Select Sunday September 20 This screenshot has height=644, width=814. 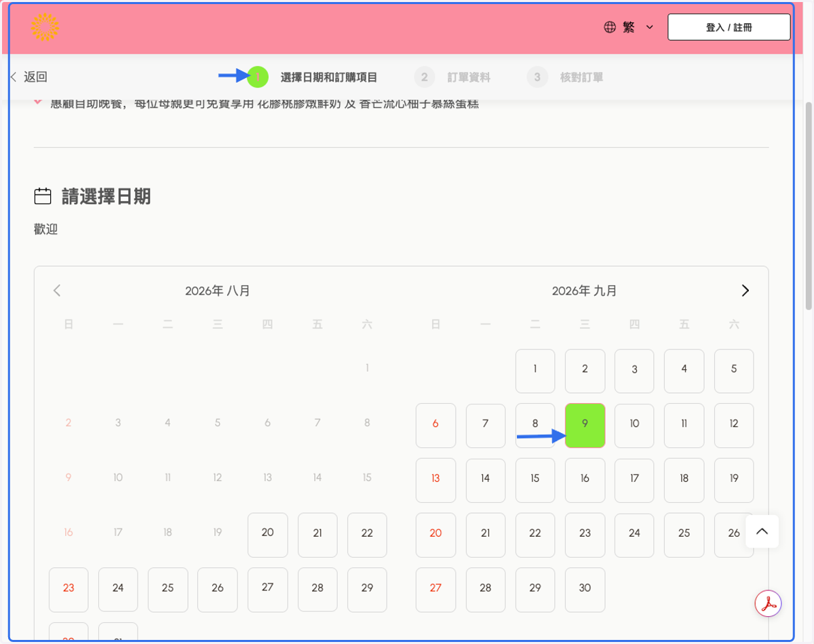435,535
